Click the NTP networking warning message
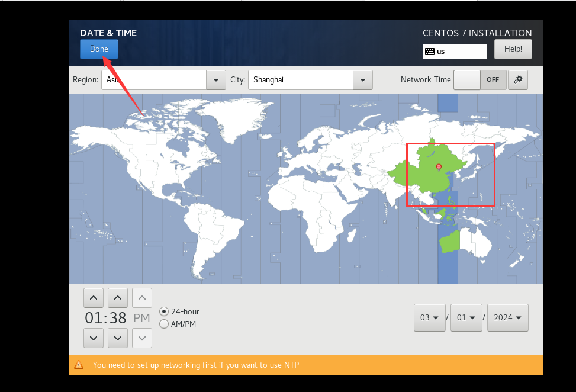 click(x=196, y=365)
